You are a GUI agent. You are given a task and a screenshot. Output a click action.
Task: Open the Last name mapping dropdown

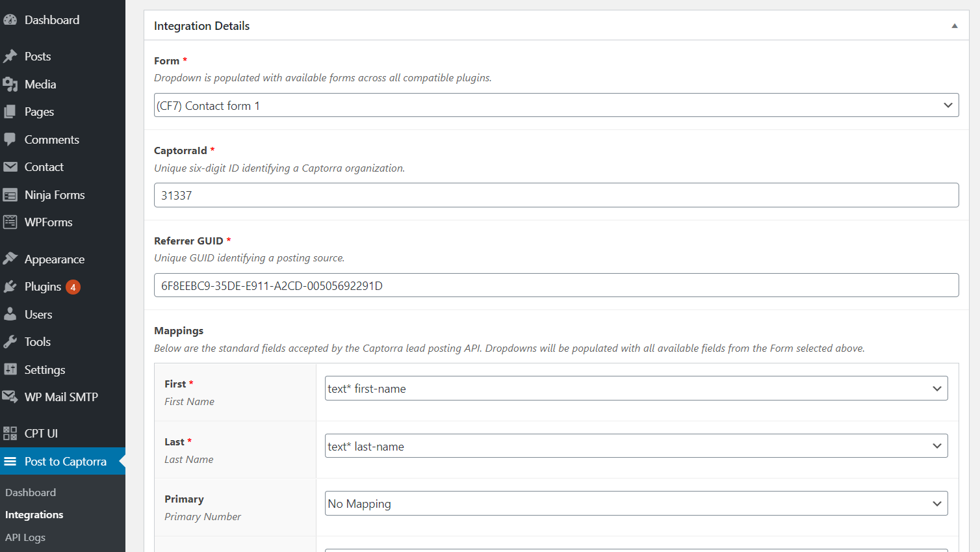pos(636,446)
